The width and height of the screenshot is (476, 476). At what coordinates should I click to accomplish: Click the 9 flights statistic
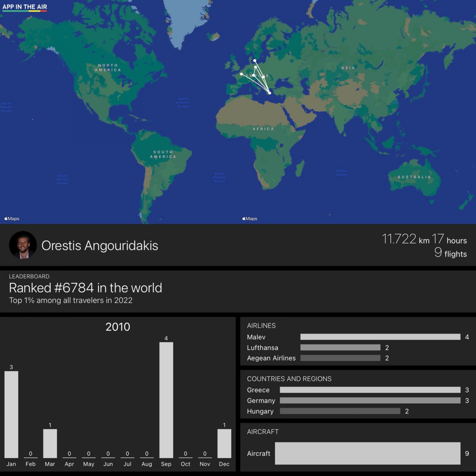tap(451, 253)
